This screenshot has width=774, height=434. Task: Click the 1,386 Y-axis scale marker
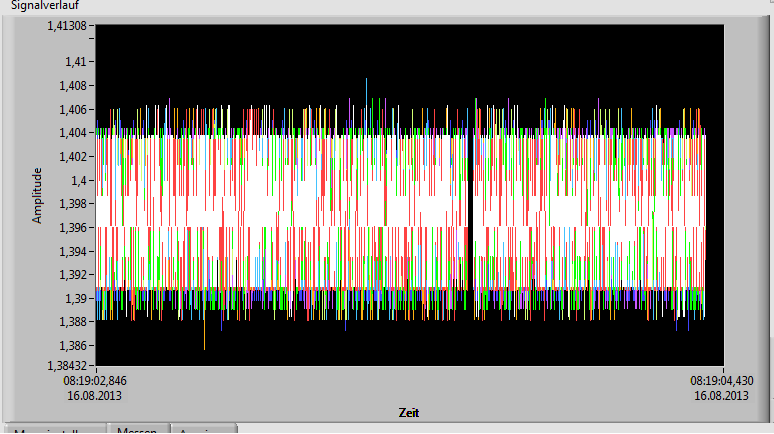[x=73, y=346]
